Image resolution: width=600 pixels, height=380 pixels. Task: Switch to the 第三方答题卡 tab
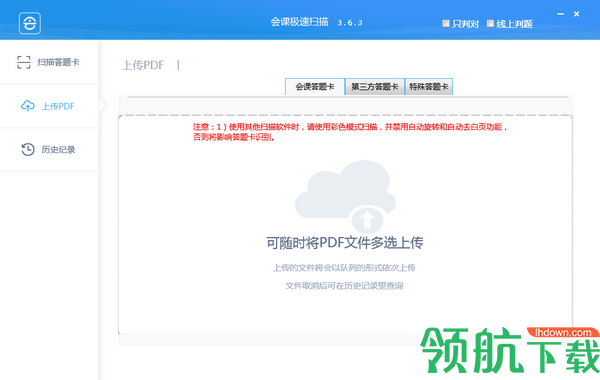[375, 86]
